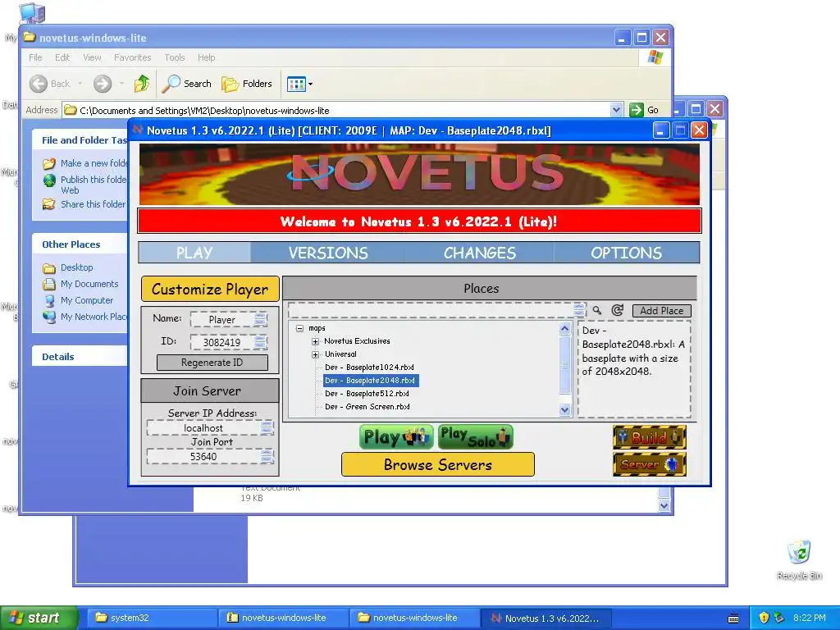The height and width of the screenshot is (630, 840).
Task: Click the magnifier search places icon
Action: [x=597, y=310]
